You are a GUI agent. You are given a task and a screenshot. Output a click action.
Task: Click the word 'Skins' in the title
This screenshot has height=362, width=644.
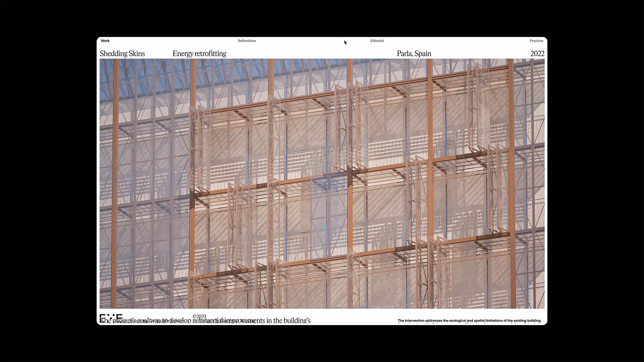137,54
